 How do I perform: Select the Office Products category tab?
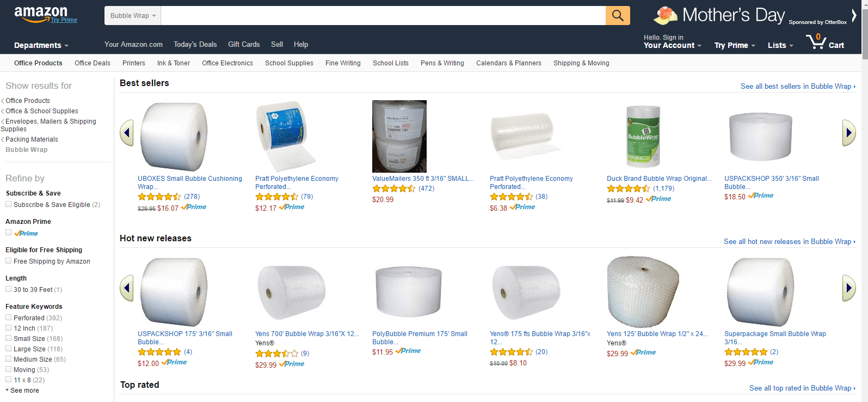pyautogui.click(x=38, y=63)
